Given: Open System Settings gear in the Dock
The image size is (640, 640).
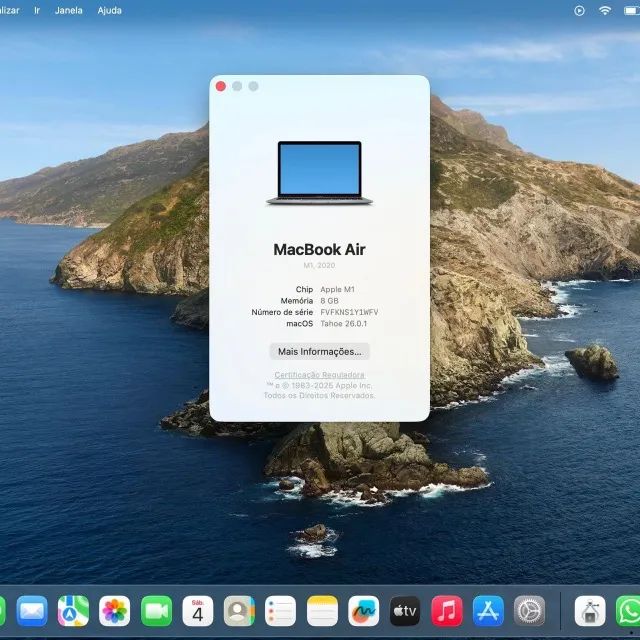Looking at the screenshot, I should point(529,611).
